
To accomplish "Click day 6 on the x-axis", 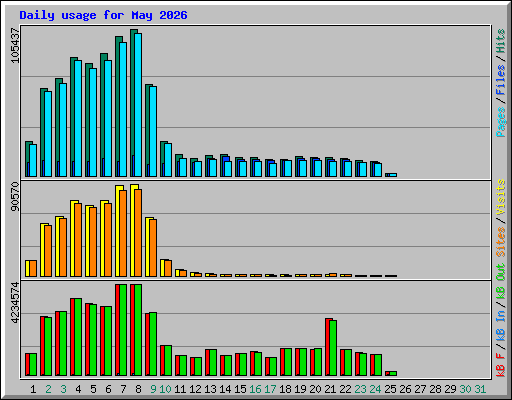I will 108,389.
